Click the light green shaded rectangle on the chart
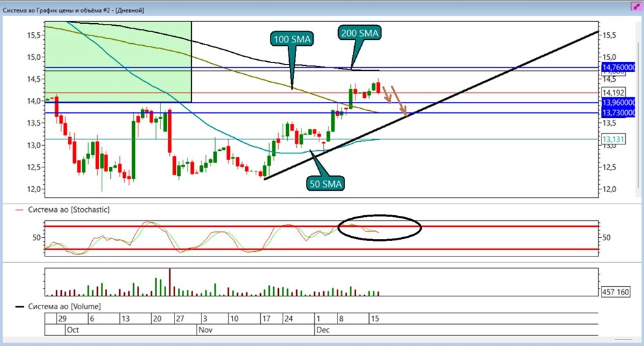644x346 pixels. [x=118, y=62]
